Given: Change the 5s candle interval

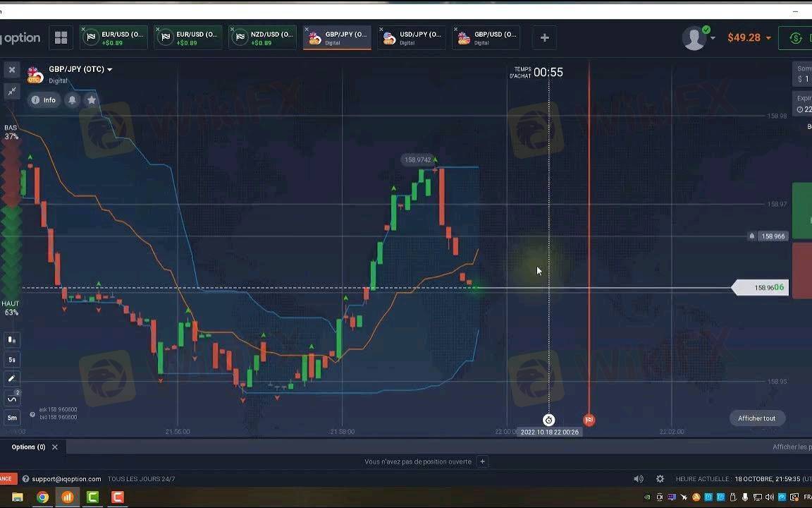Looking at the screenshot, I should click(12, 359).
